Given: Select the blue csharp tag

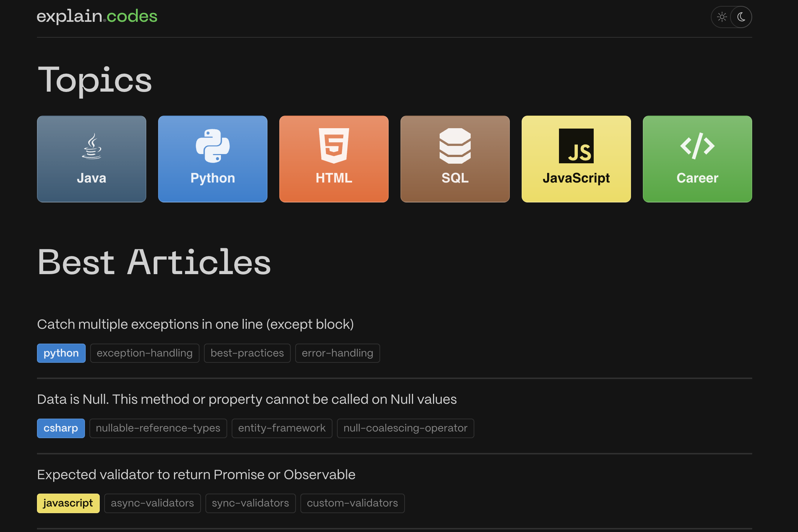Looking at the screenshot, I should click(x=61, y=428).
